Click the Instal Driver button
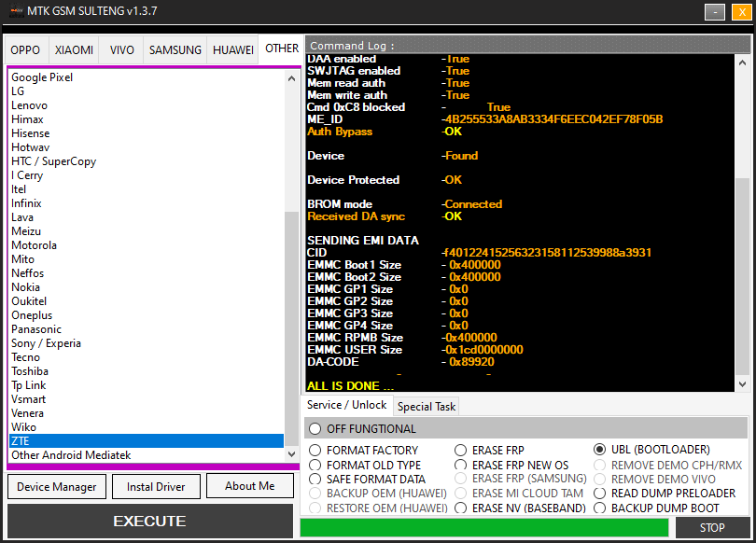 (x=155, y=486)
